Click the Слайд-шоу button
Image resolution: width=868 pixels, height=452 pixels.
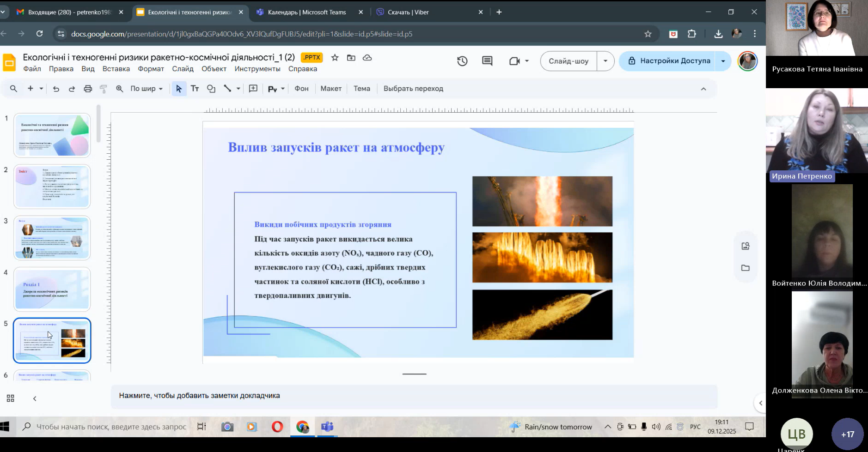(x=568, y=61)
